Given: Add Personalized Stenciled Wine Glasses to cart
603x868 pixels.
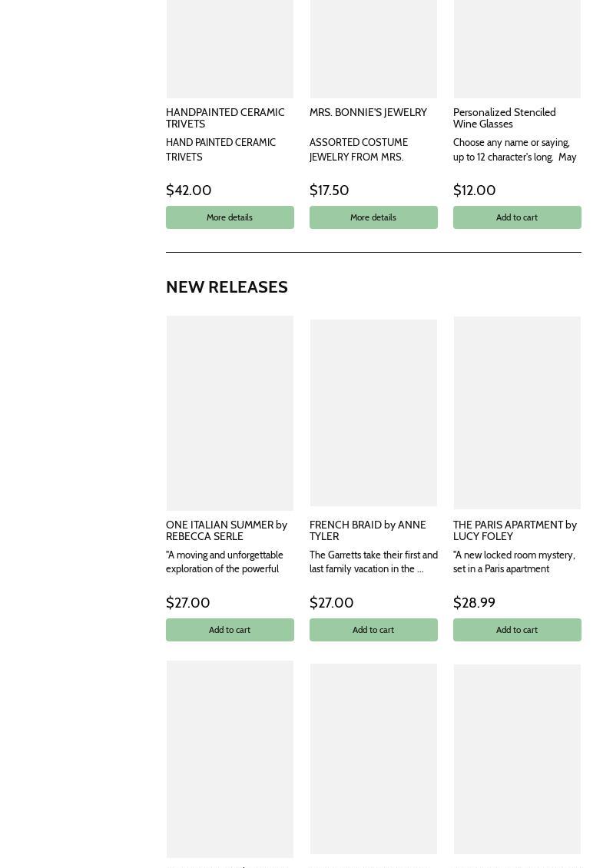Looking at the screenshot, I should pos(517,217).
